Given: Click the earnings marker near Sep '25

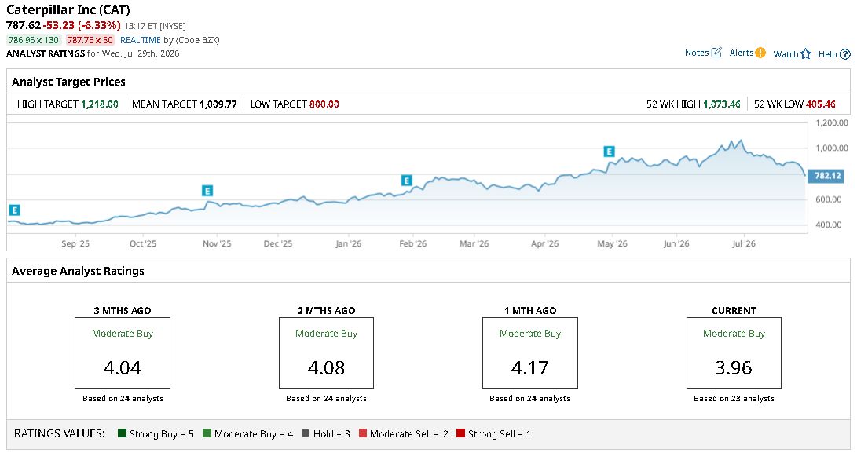Looking at the screenshot, I should (x=14, y=210).
